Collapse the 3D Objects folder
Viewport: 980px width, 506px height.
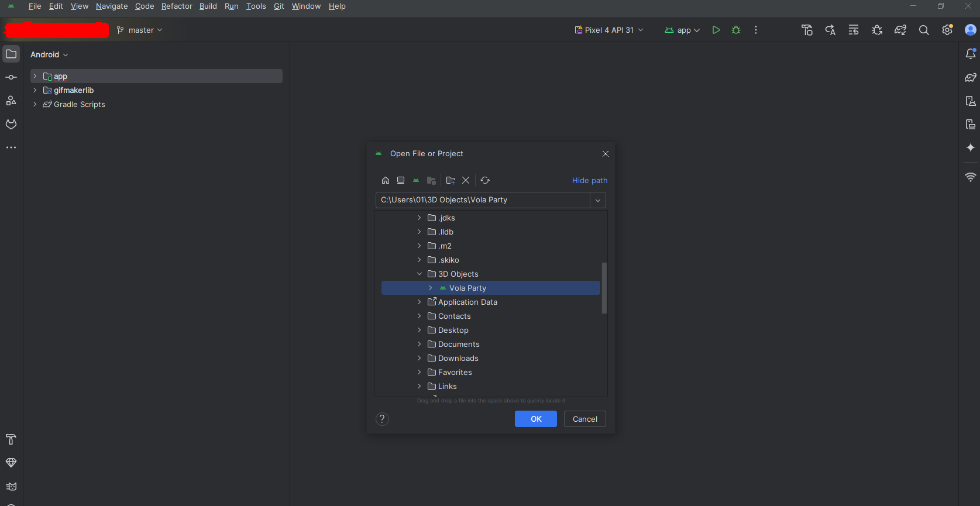coord(419,274)
